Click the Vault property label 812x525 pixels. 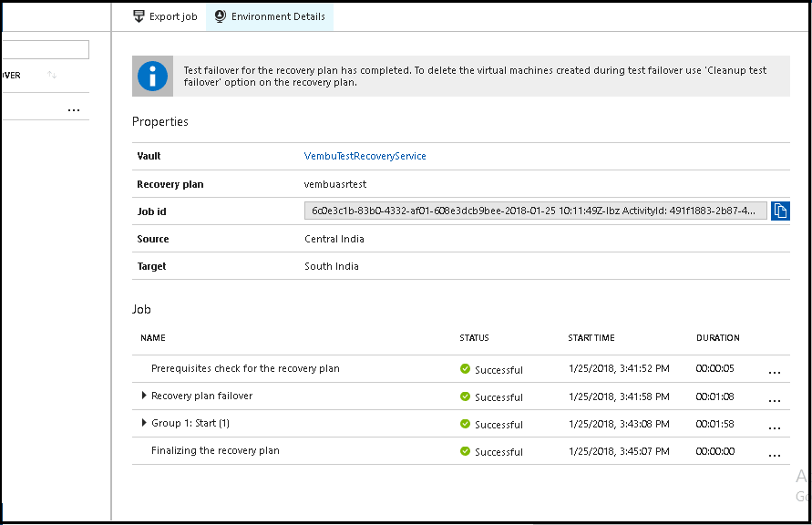(x=149, y=156)
